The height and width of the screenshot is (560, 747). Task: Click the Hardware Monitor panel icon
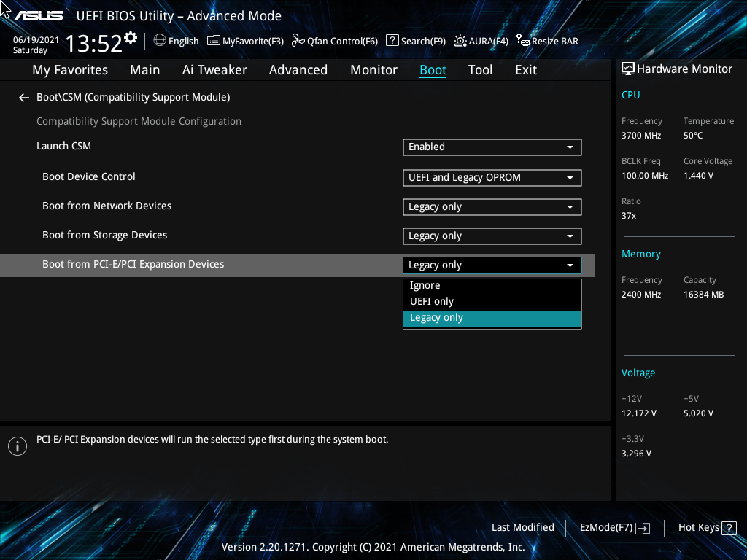[628, 68]
